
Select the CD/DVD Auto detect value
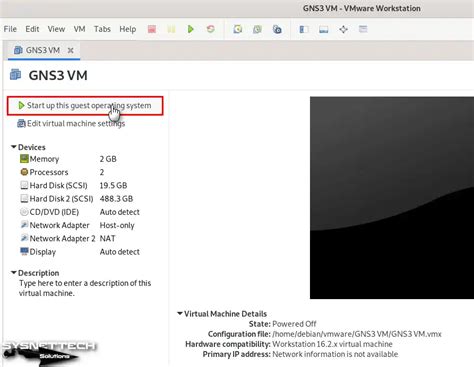coord(120,212)
